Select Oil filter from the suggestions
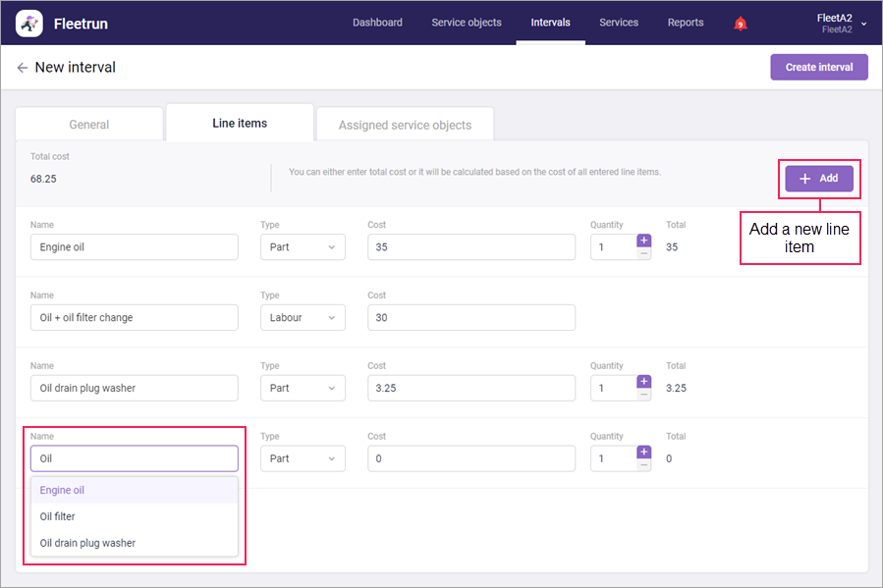 tap(58, 516)
